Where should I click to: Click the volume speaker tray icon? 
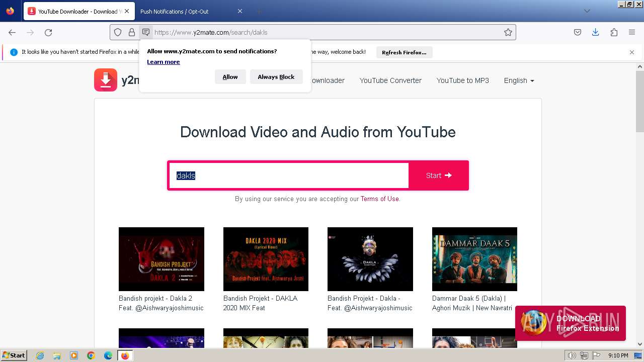[572, 355]
